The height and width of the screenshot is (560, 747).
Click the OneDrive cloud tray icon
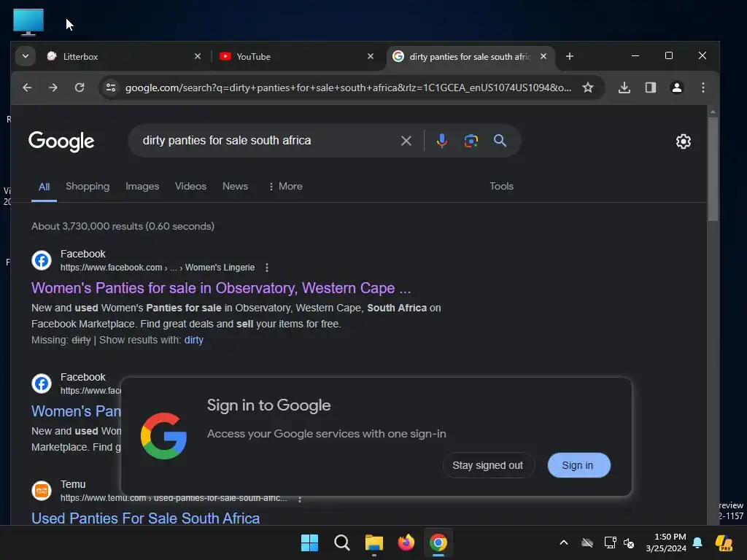pyautogui.click(x=587, y=542)
